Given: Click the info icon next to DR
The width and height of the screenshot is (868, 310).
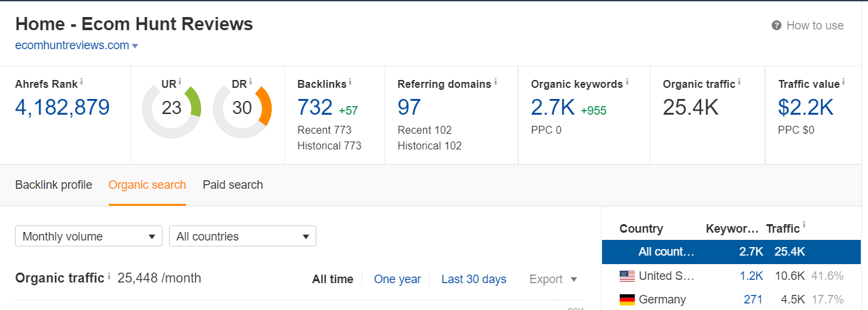Looking at the screenshot, I should 250,83.
